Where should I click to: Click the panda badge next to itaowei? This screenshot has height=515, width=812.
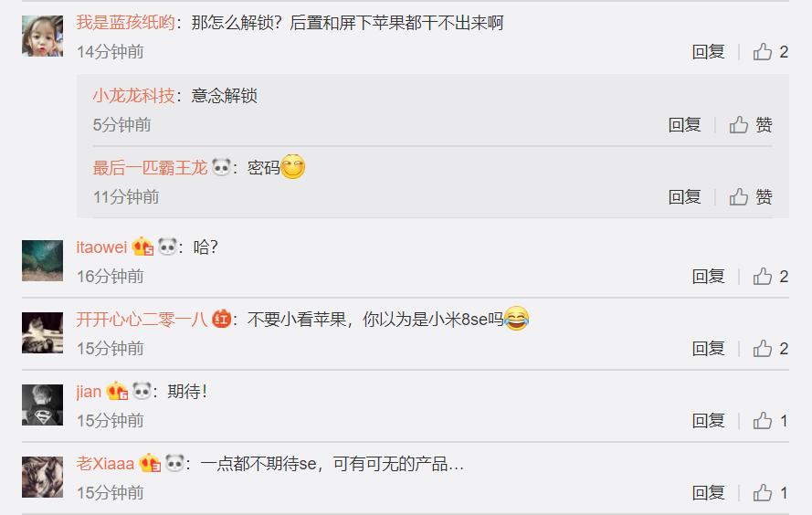point(167,247)
